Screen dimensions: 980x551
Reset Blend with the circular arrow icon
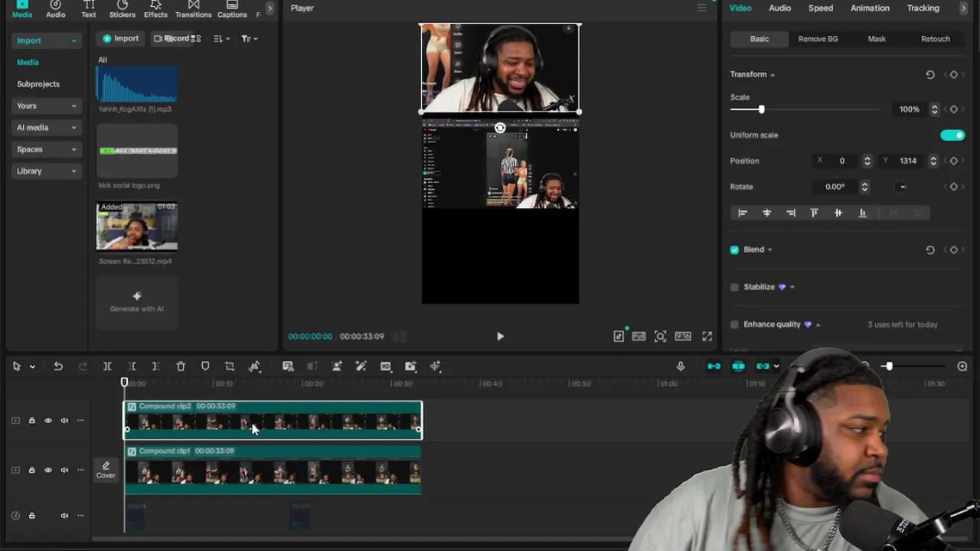[930, 249]
